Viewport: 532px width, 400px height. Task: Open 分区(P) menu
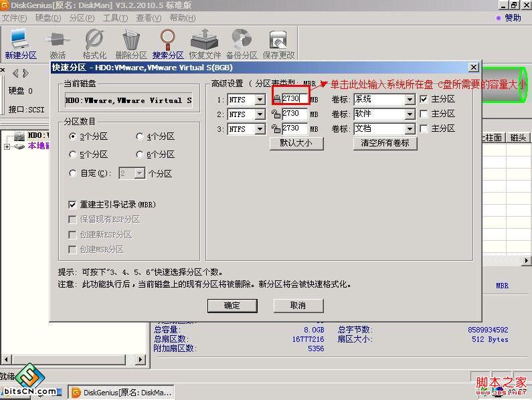click(x=82, y=17)
